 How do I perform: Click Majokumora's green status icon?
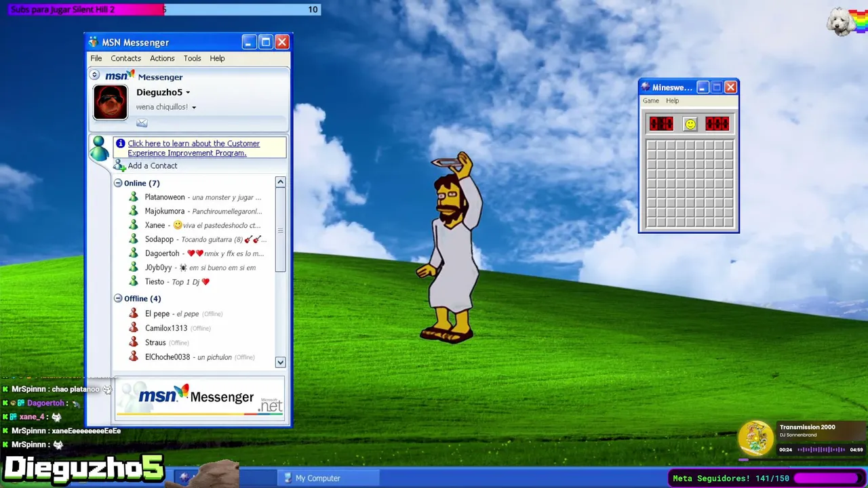pyautogui.click(x=134, y=211)
